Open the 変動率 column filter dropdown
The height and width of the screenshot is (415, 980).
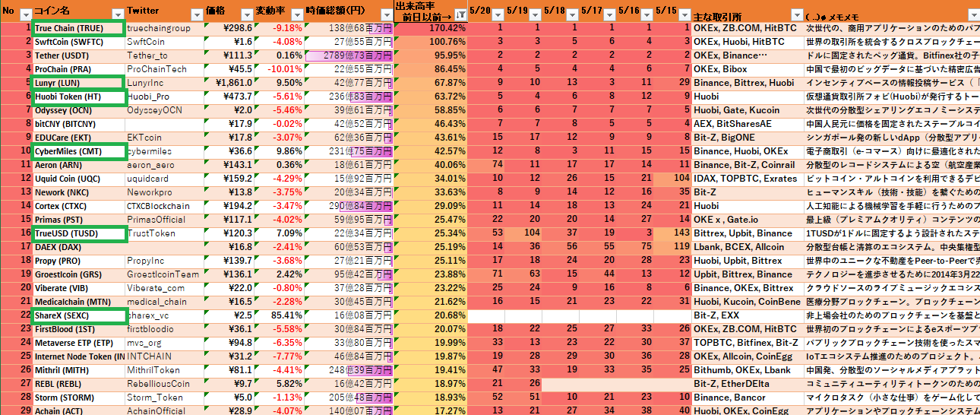[x=297, y=14]
